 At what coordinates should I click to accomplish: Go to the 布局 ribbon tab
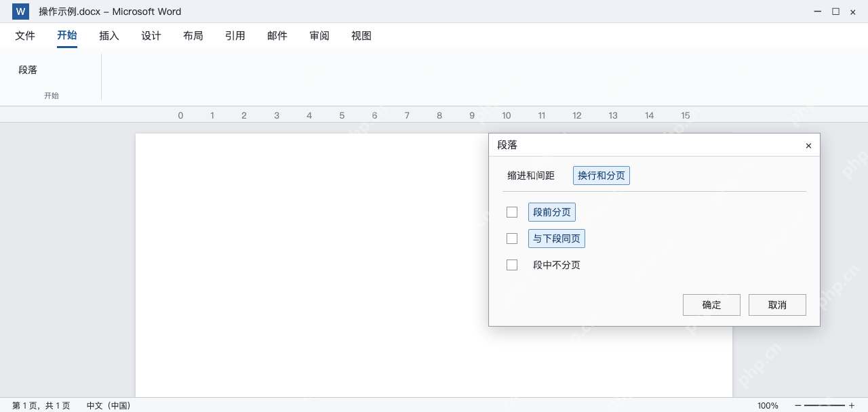pyautogui.click(x=193, y=36)
